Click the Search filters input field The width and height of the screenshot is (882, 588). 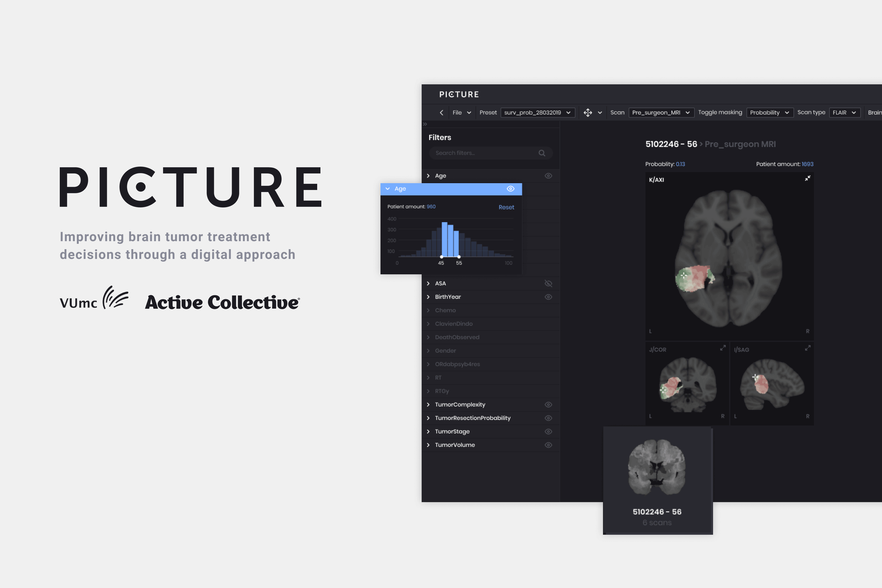tap(490, 153)
